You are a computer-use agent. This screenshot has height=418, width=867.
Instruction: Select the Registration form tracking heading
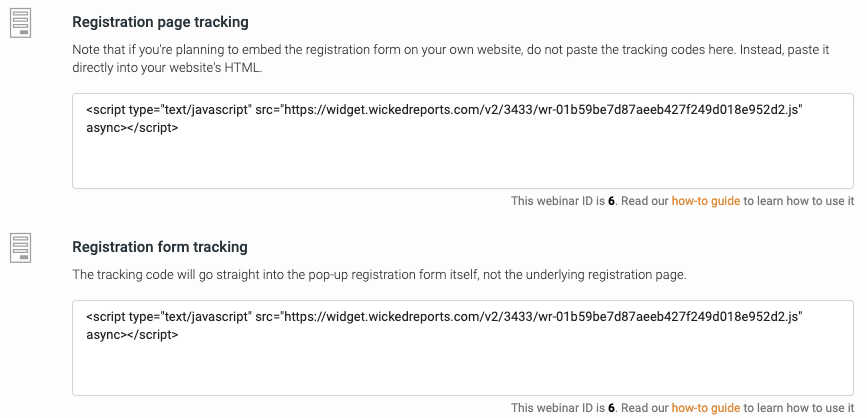tap(160, 247)
